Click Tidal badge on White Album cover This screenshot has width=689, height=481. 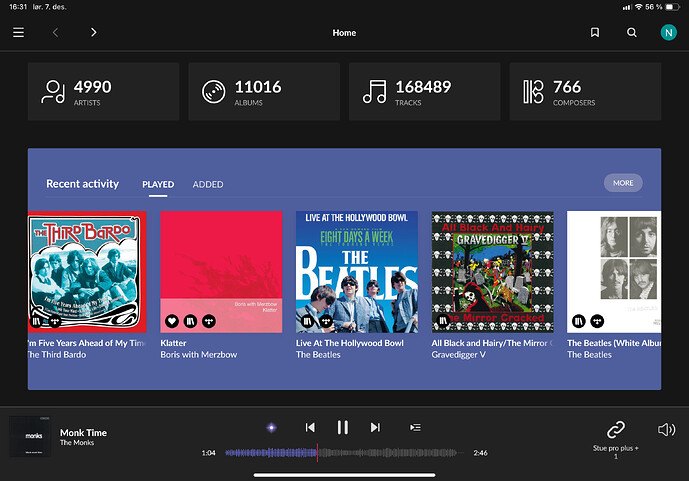click(597, 321)
